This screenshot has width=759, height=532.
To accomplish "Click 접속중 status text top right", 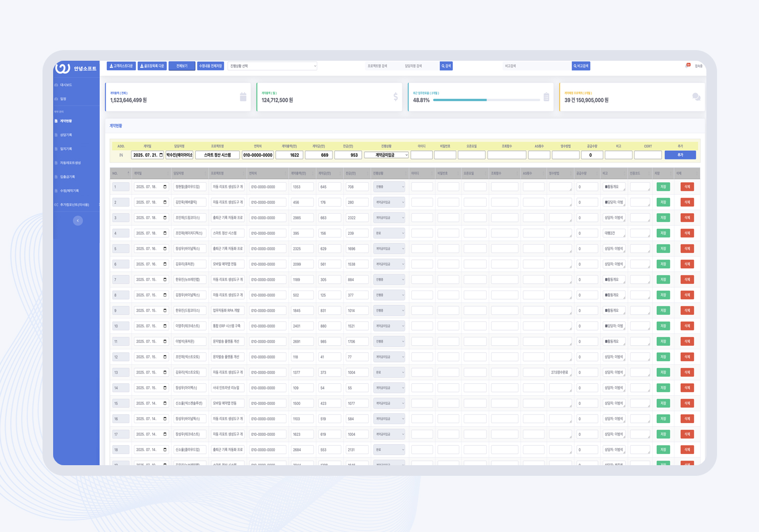I will pos(698,66).
